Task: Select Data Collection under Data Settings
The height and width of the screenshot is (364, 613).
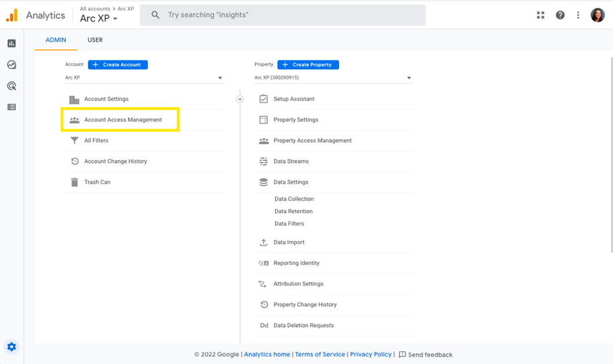Action: [294, 198]
